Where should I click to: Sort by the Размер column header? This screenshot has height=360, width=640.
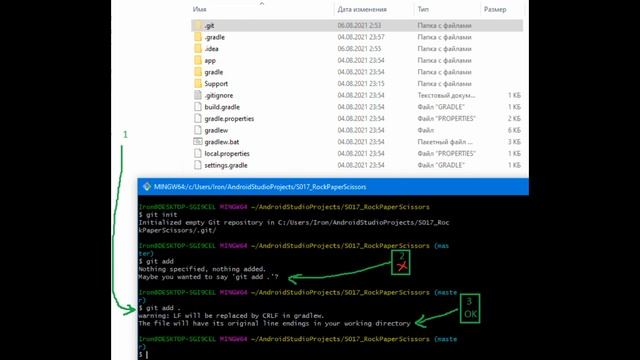[495, 9]
